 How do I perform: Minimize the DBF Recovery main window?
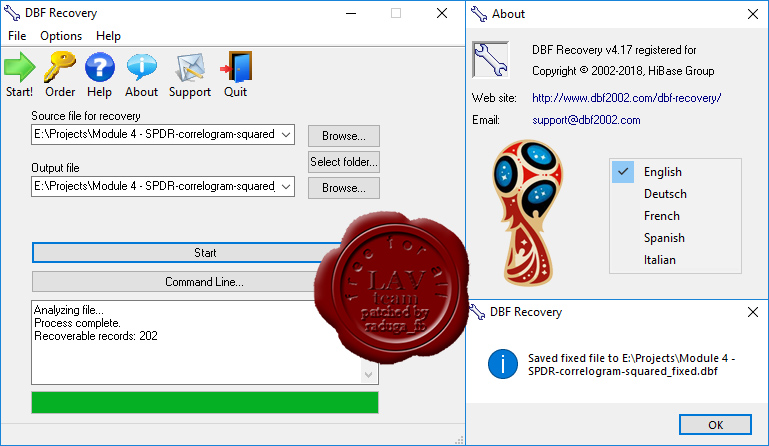pyautogui.click(x=351, y=13)
